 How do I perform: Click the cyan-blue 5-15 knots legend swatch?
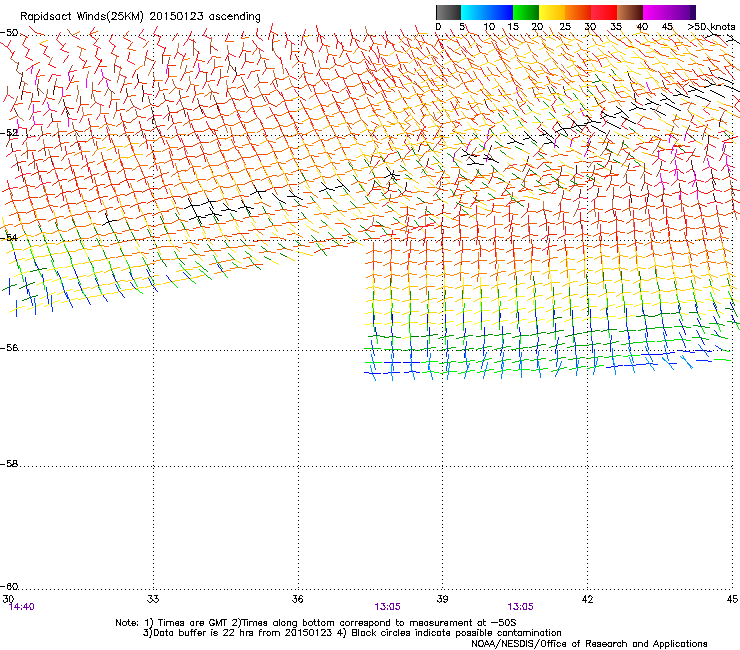pos(487,12)
